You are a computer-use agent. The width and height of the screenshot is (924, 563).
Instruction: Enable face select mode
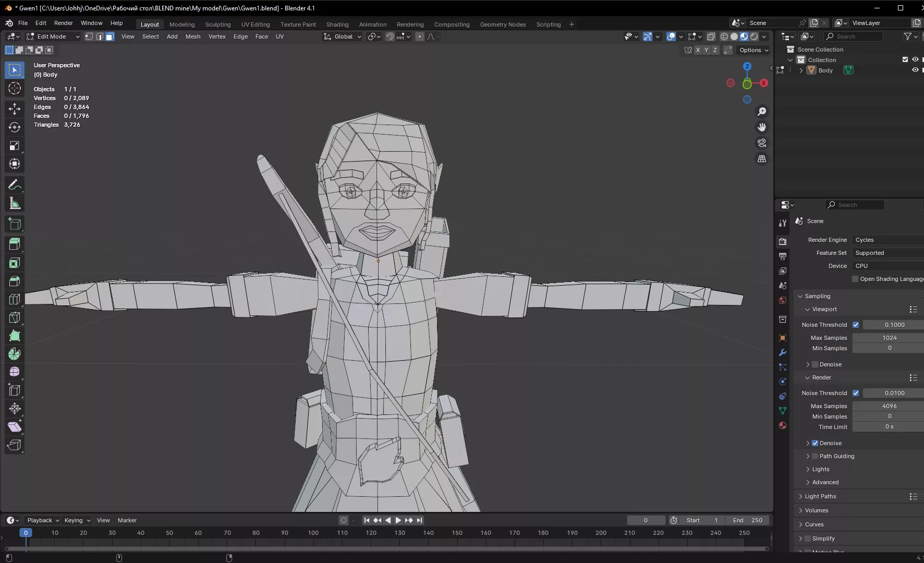pyautogui.click(x=110, y=36)
